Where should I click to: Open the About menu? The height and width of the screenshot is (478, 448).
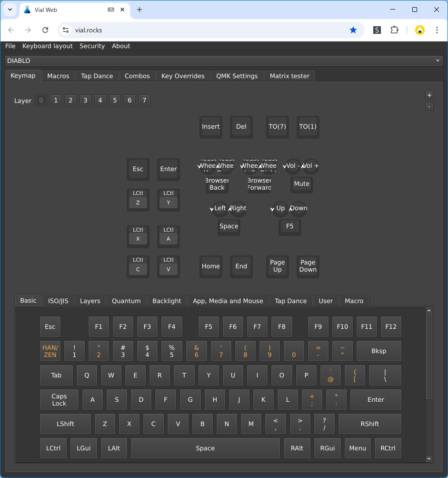[x=121, y=46]
